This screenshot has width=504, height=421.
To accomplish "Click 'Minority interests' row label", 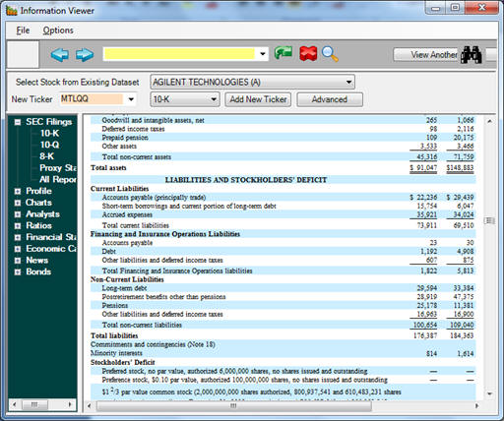I will pyautogui.click(x=116, y=353).
